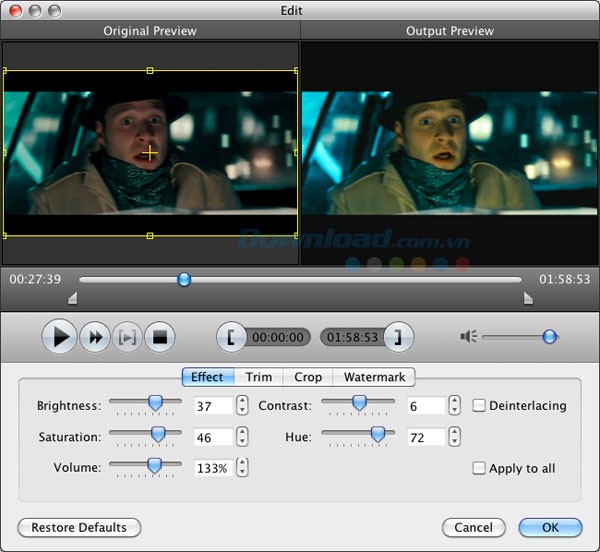
Task: Click the Contrast value field showing 6
Action: click(x=426, y=406)
